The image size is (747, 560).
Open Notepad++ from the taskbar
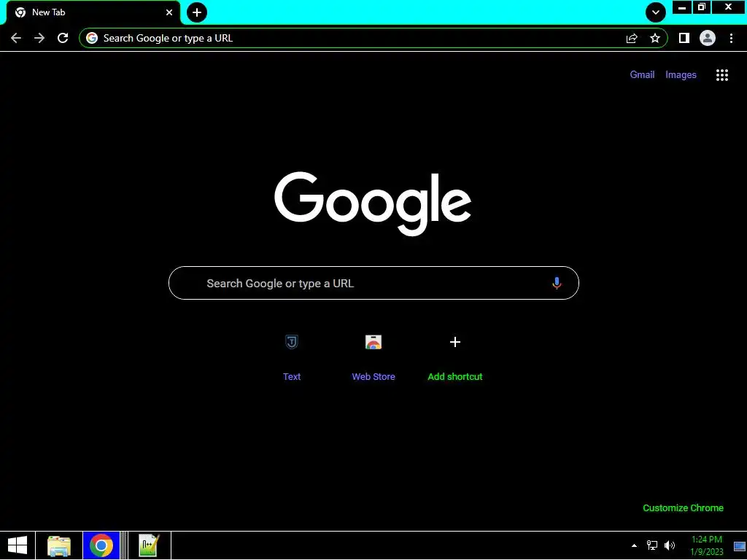(149, 545)
